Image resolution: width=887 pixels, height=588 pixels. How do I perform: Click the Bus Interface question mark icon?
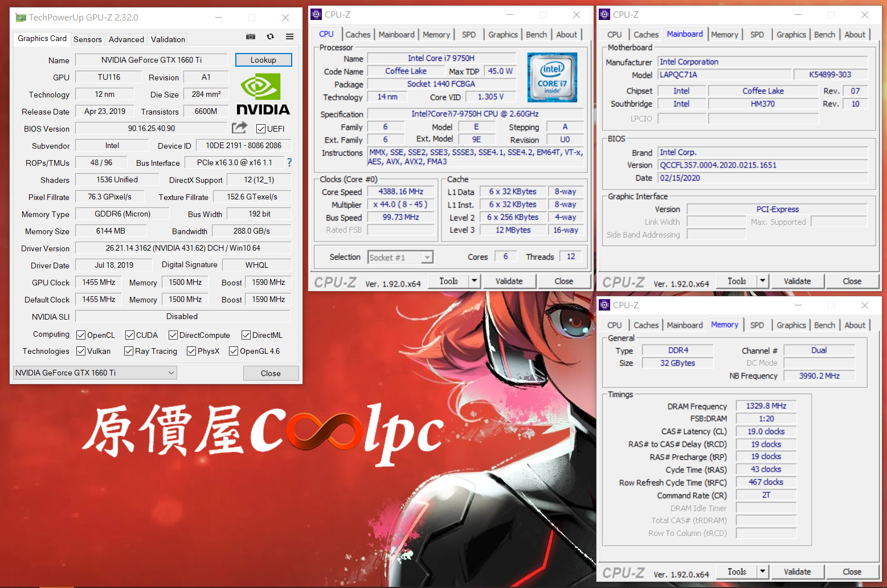coord(289,162)
